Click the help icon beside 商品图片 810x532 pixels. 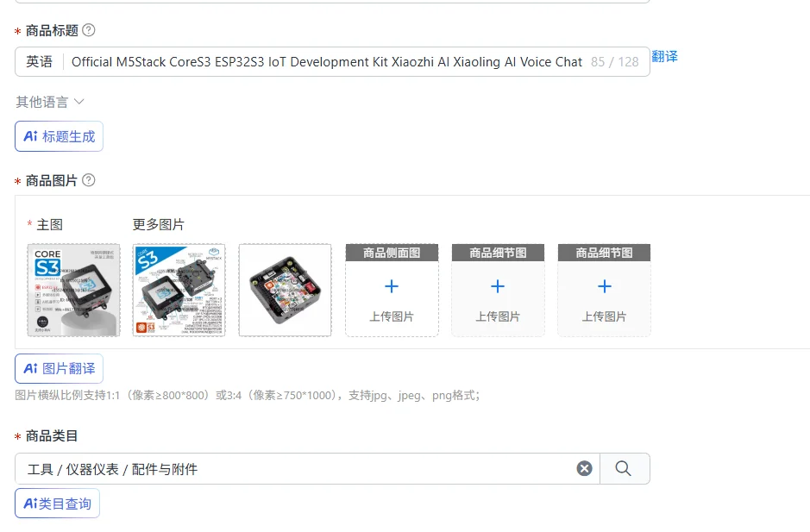click(x=89, y=179)
